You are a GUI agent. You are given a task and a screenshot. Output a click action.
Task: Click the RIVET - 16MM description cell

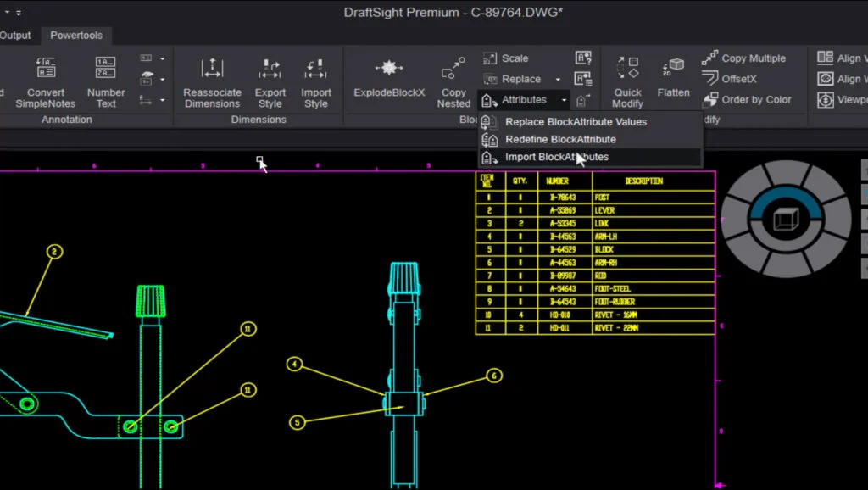coord(654,315)
